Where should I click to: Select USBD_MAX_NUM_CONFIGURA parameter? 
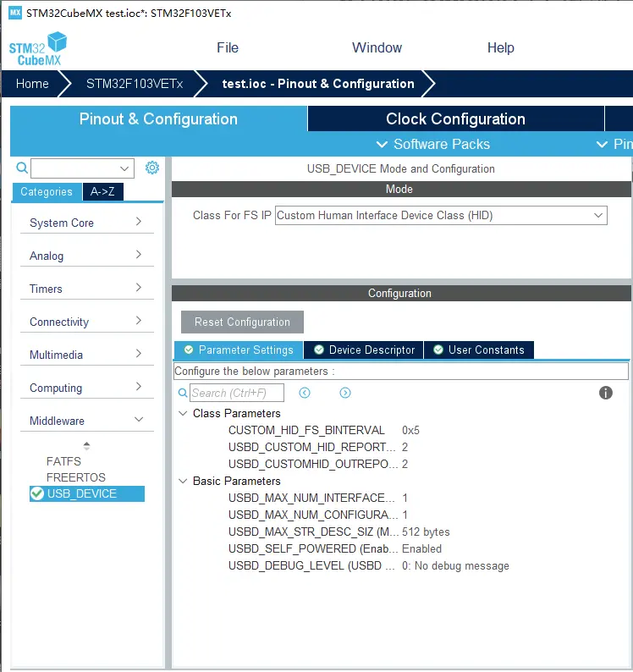[x=313, y=515]
